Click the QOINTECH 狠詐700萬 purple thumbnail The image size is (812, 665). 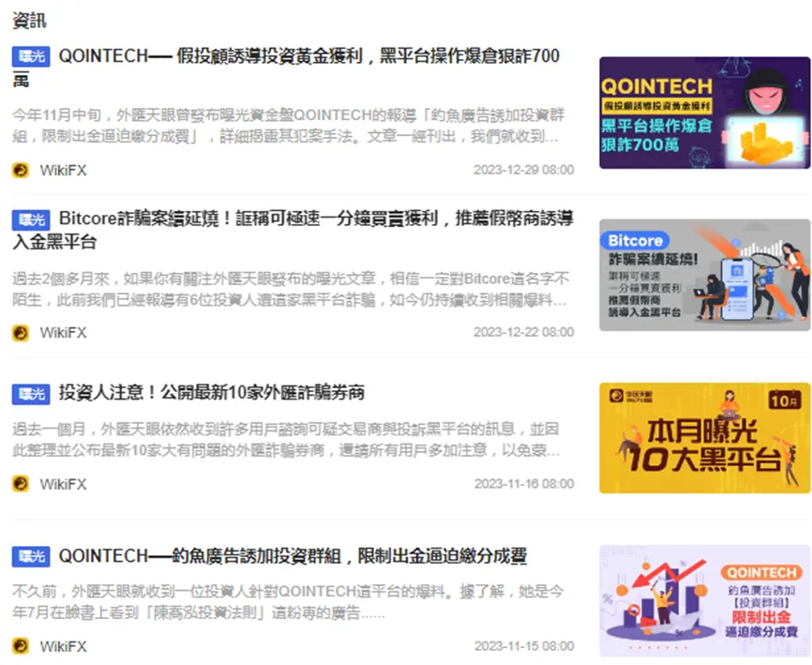704,113
